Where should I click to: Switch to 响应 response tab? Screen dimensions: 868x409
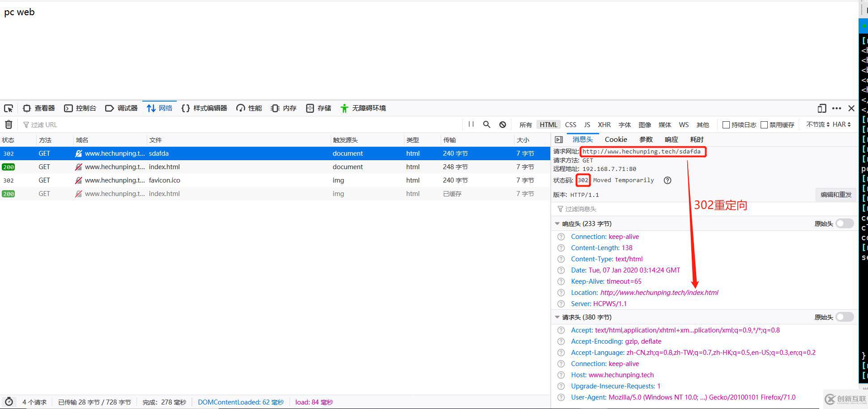click(672, 140)
